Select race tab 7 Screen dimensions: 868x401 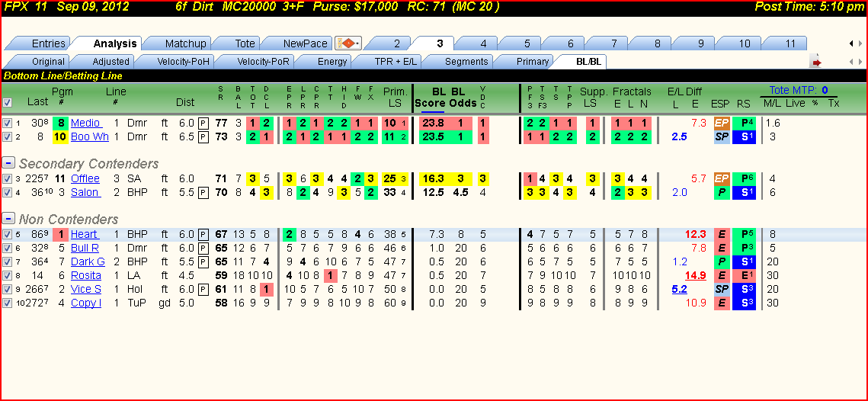click(x=614, y=43)
